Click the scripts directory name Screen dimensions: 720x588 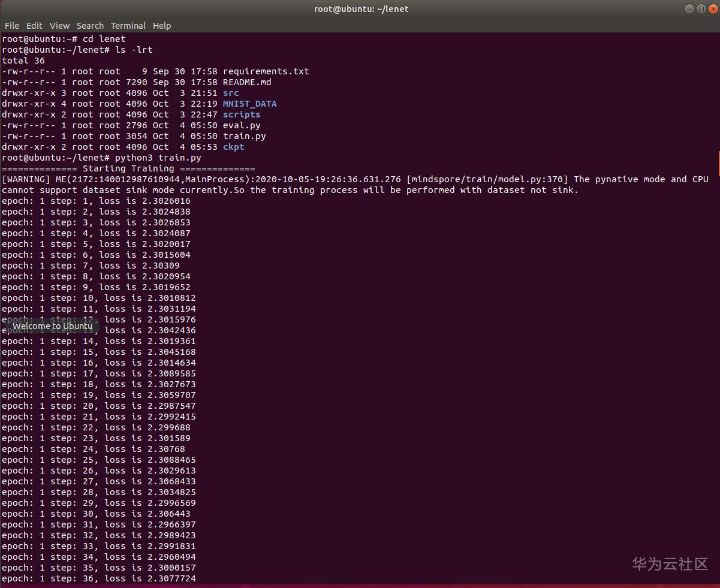[242, 114]
